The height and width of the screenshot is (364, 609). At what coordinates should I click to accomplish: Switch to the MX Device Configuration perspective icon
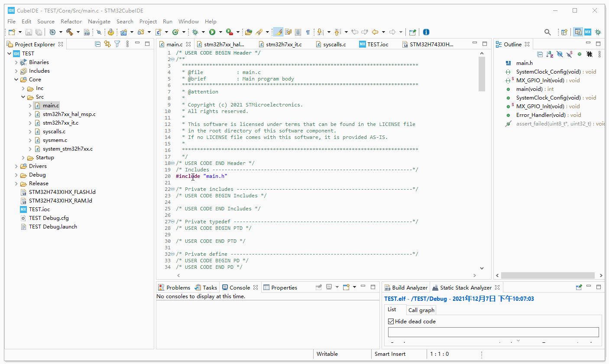click(588, 32)
